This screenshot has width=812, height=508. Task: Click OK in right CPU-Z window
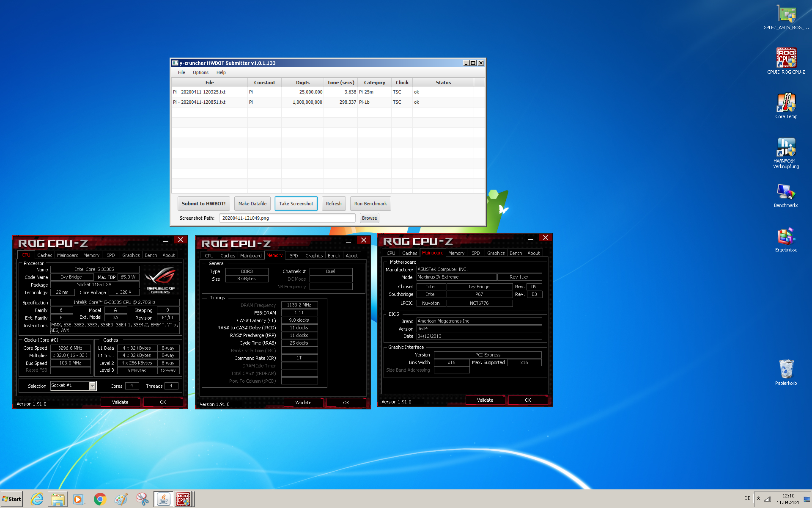pos(528,400)
